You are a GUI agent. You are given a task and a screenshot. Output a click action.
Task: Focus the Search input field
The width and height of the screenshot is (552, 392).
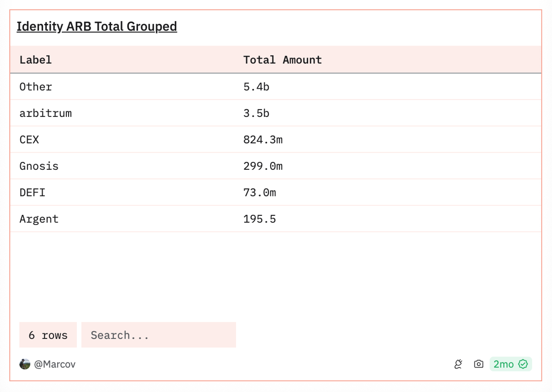click(x=158, y=335)
